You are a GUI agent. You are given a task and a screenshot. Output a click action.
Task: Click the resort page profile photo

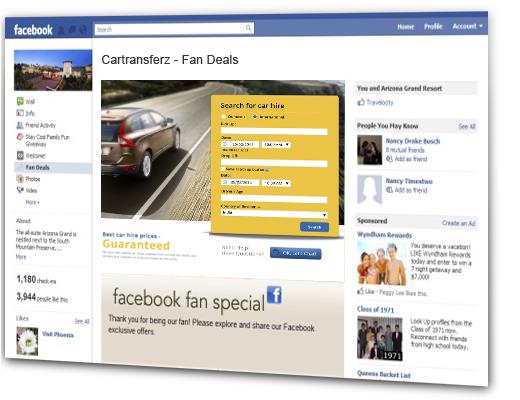53,70
